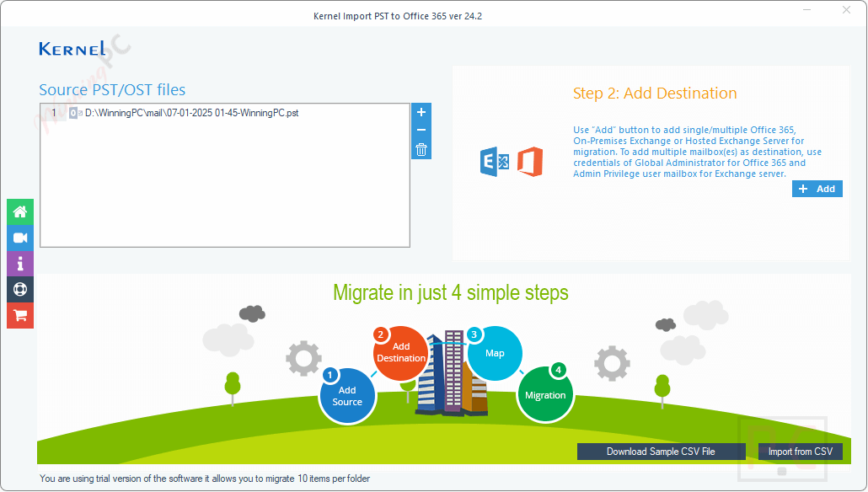The width and height of the screenshot is (868, 492).
Task: Click the Kernel logo
Action: [x=72, y=49]
